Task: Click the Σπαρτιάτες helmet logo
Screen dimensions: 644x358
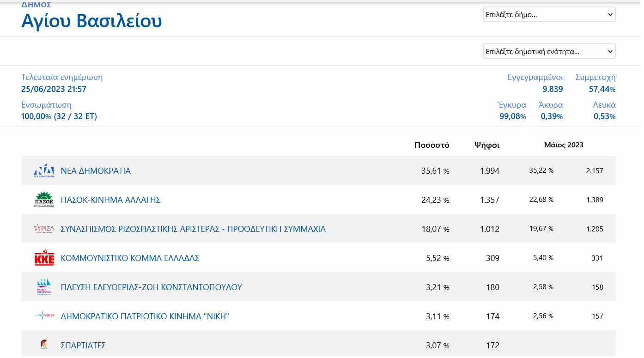Action: click(44, 345)
